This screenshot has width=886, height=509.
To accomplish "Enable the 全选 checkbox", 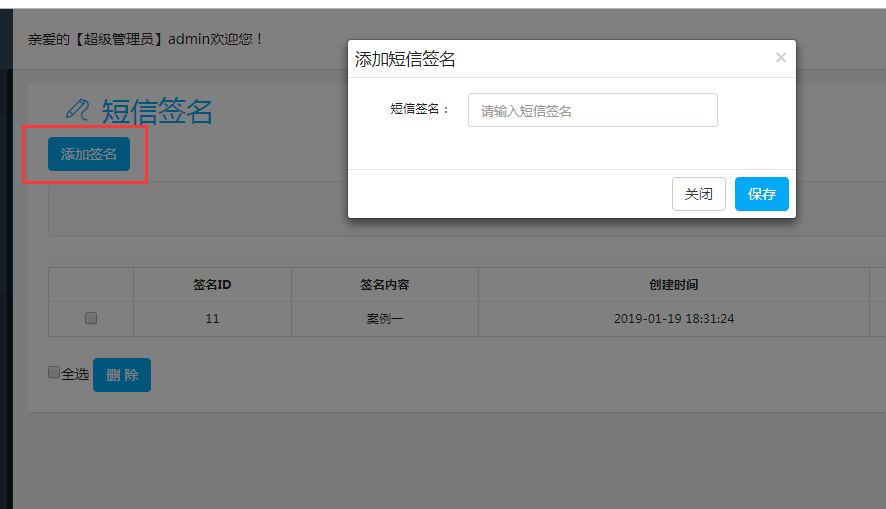I will [54, 373].
